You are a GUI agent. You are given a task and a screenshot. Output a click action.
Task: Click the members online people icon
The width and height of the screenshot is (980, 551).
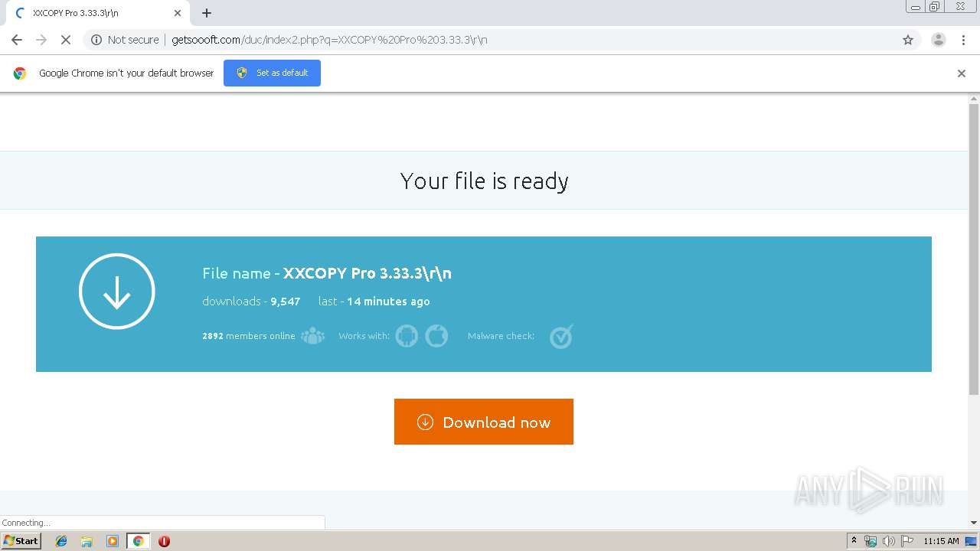click(x=312, y=336)
